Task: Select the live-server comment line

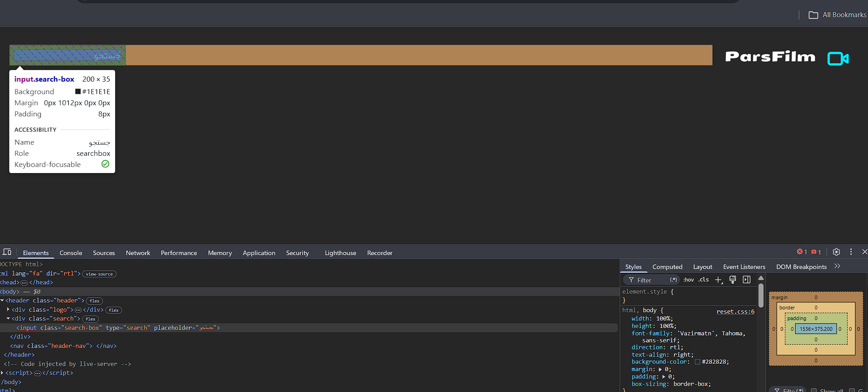Action: (67, 364)
